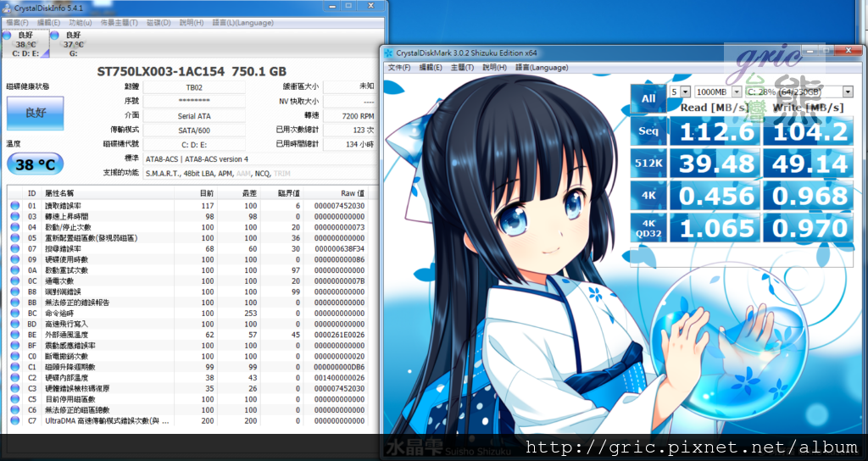Click CrystalDiskMark snowflake title bar icon
868x461 pixels.
388,53
